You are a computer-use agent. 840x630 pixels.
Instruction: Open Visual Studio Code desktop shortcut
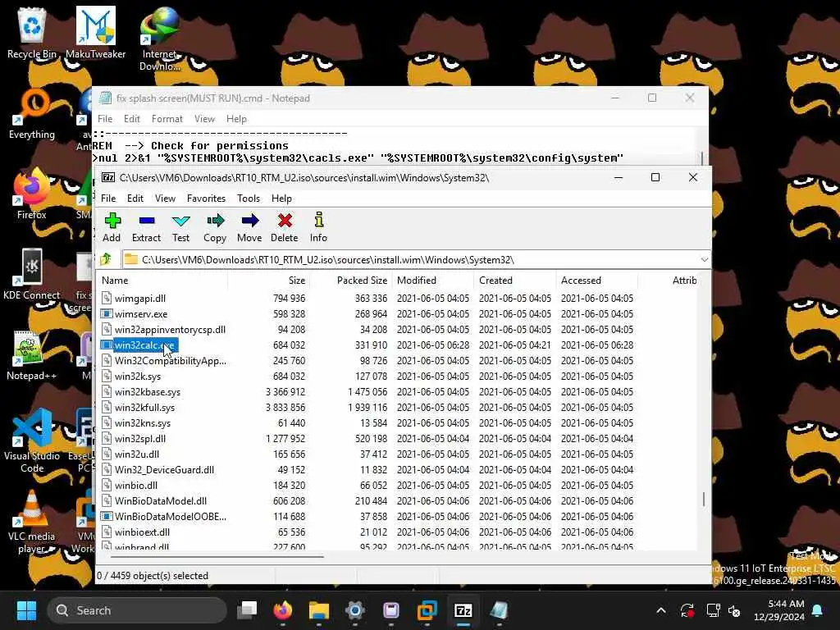tap(32, 441)
